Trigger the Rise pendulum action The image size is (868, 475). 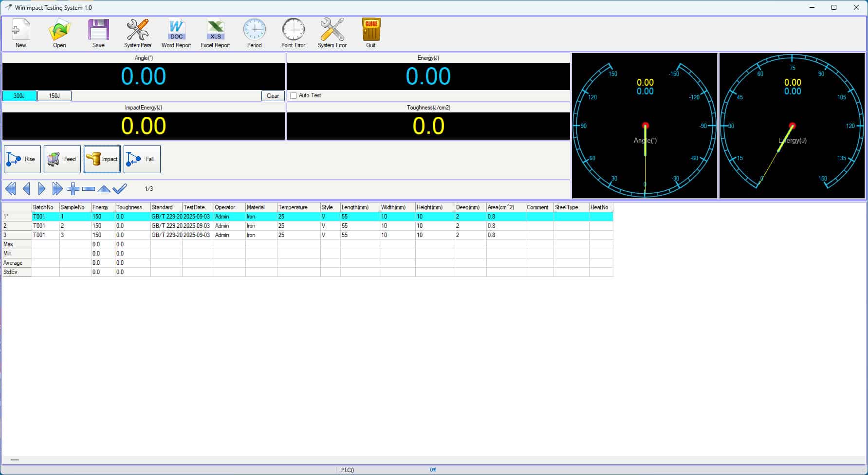(x=22, y=159)
